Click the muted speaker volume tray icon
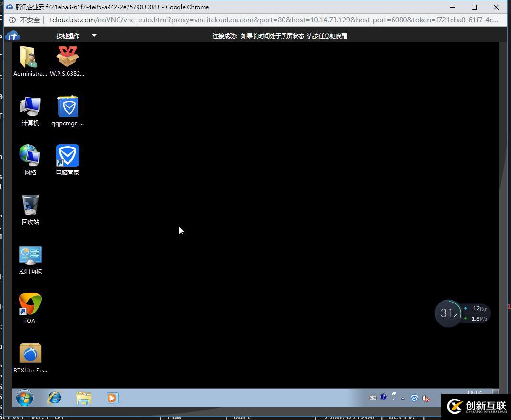The width and height of the screenshot is (511, 420). click(426, 398)
